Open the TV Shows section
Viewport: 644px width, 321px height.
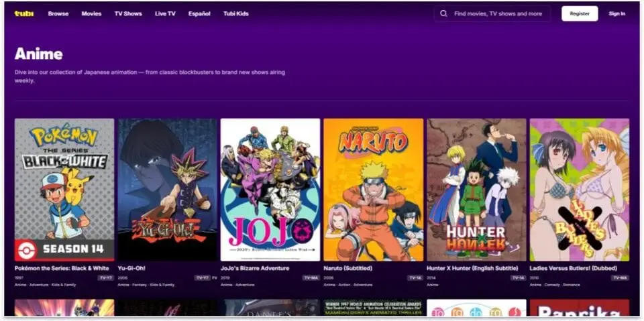tap(128, 13)
